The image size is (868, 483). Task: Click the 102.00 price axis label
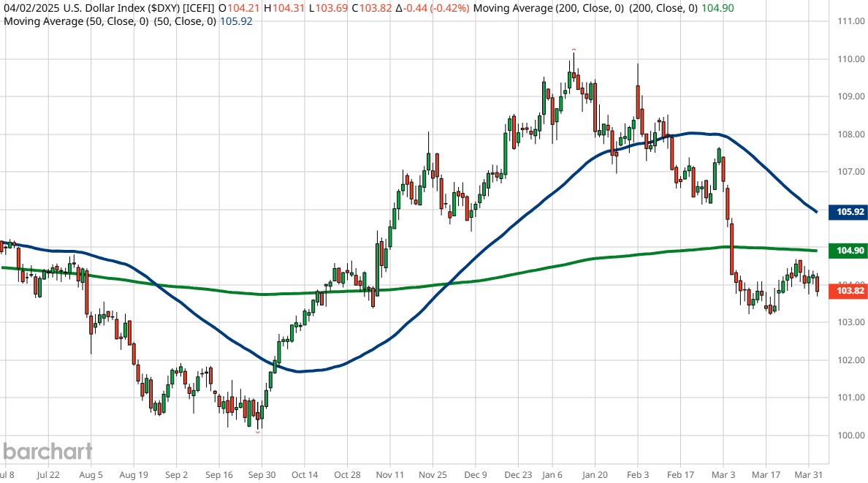point(851,360)
